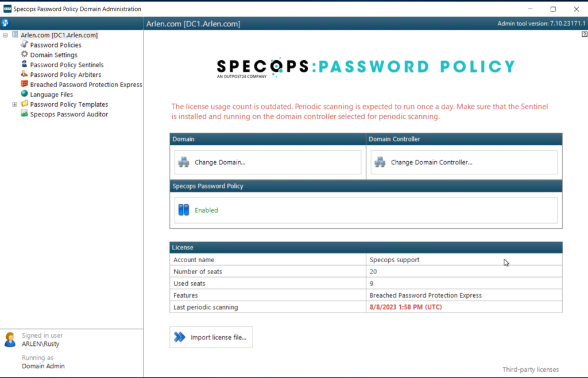Screen dimensions: 588x378
Task: Click the used seats value 9
Action: click(372, 283)
